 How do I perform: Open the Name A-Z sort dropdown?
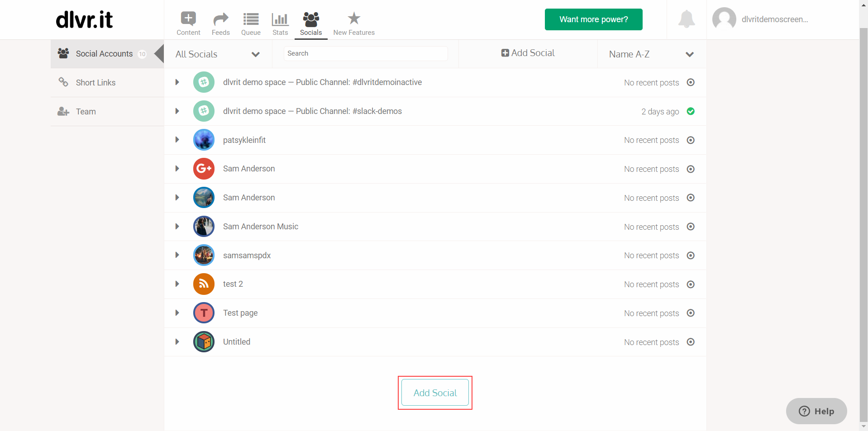[x=652, y=54]
